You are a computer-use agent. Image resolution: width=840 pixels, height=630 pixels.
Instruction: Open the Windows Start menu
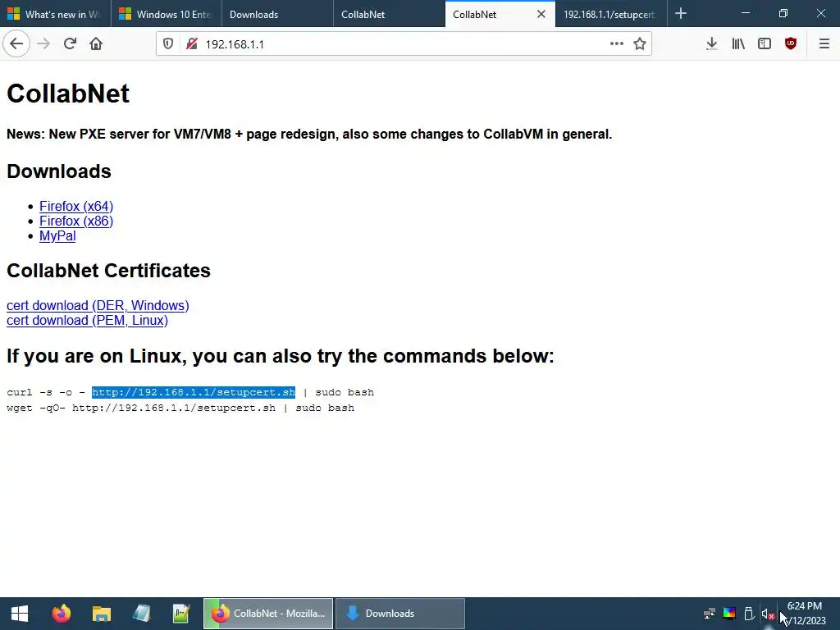(x=20, y=614)
